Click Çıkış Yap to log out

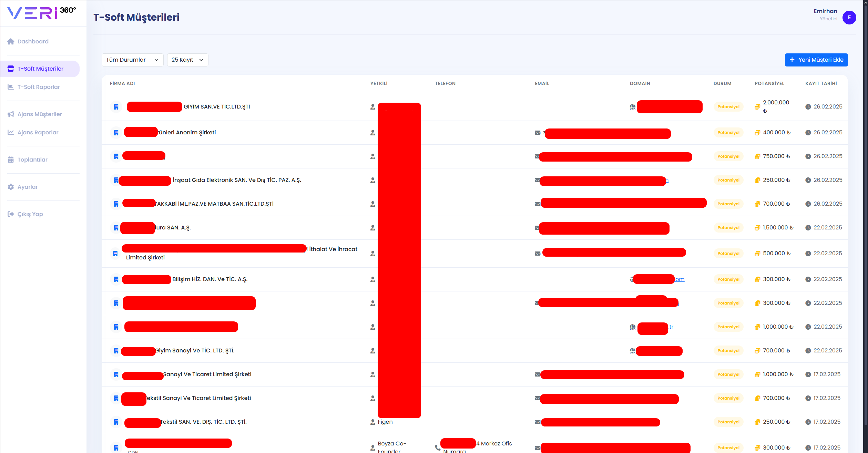point(30,214)
